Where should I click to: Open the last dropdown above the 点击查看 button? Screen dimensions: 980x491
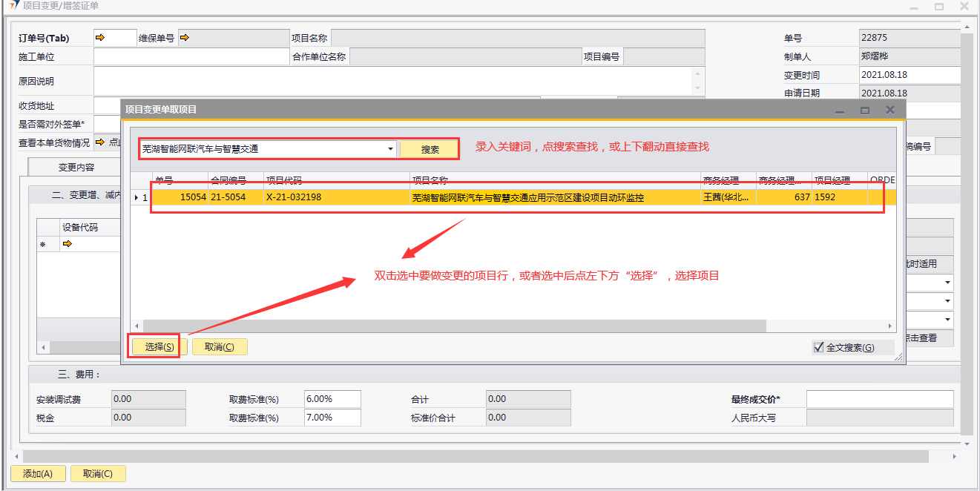(x=947, y=320)
